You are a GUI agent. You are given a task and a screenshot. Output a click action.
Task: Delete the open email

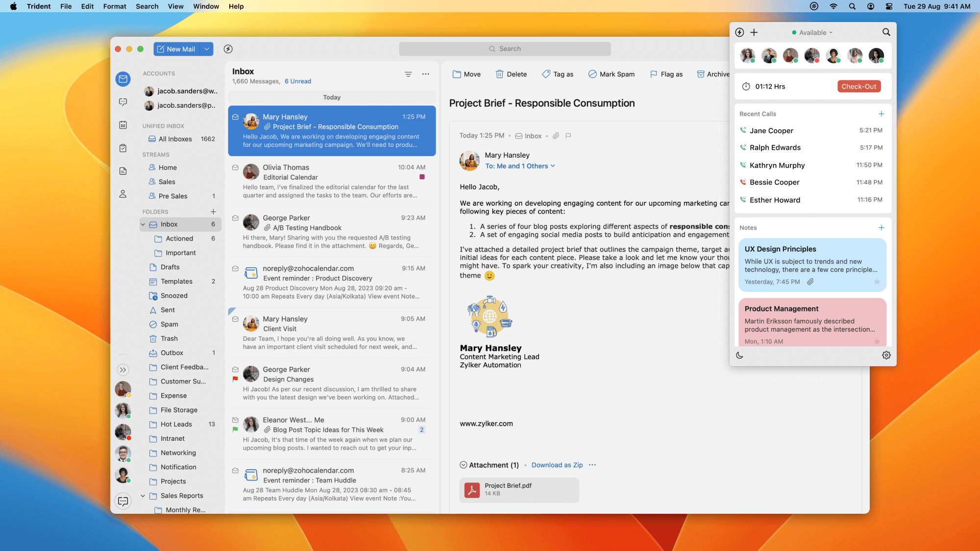tap(511, 74)
